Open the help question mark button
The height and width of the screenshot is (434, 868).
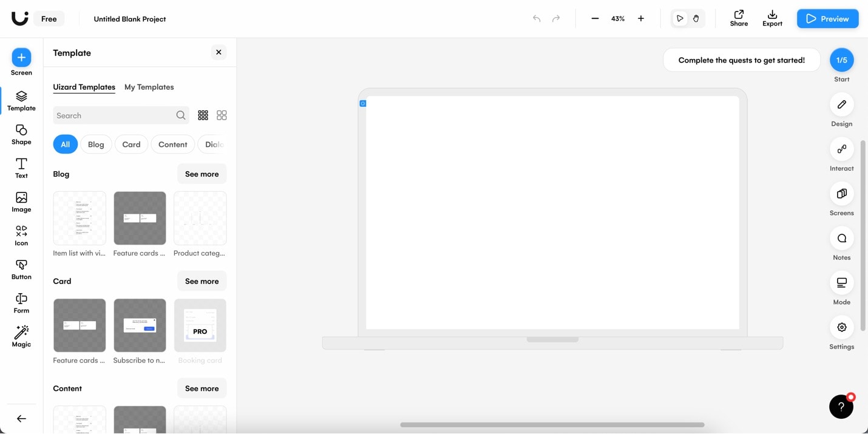pos(841,407)
